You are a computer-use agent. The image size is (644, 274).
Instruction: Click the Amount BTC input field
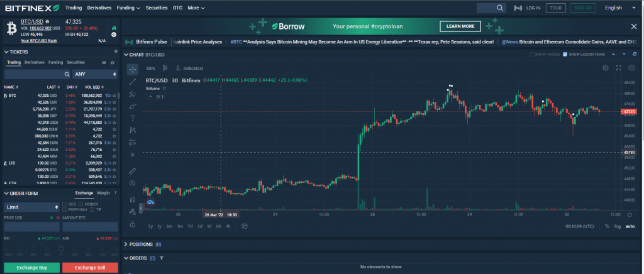click(x=90, y=226)
